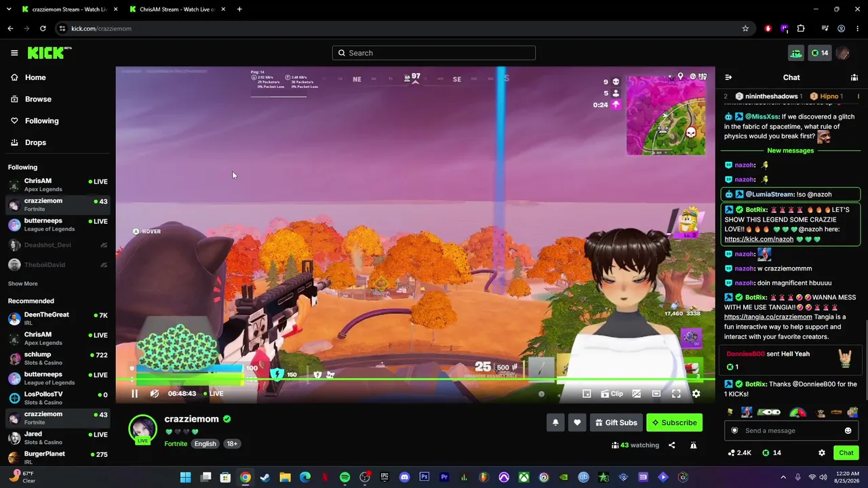
Task: Subscribe to crazziemom
Action: click(675, 423)
